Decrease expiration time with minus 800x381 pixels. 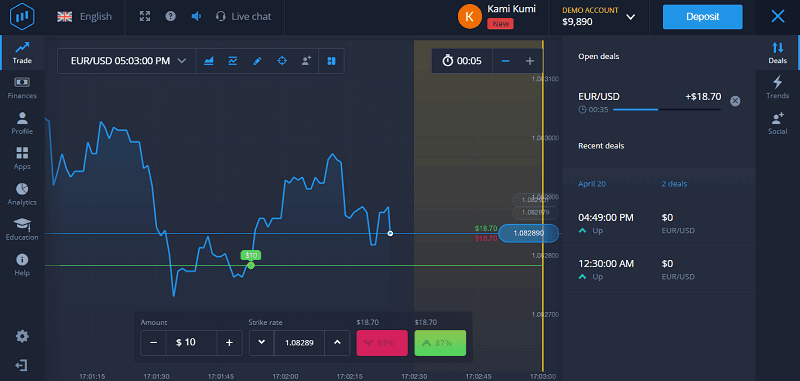506,61
